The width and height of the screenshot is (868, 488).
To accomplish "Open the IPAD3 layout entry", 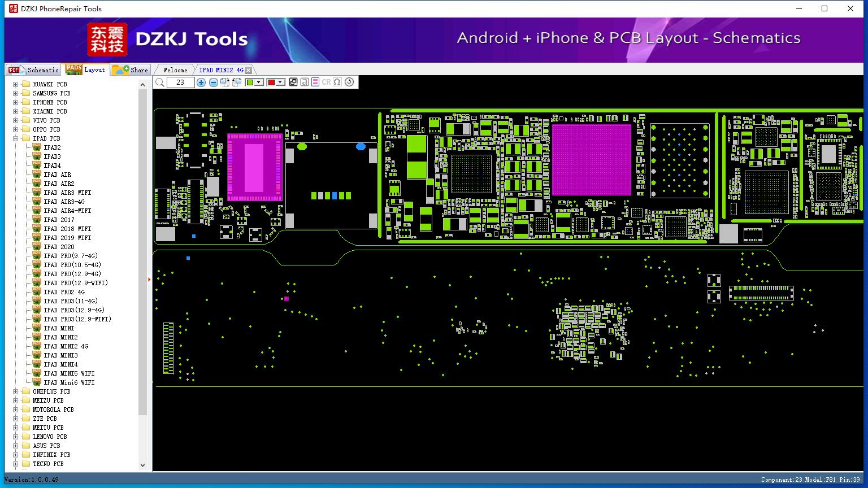I will click(52, 156).
